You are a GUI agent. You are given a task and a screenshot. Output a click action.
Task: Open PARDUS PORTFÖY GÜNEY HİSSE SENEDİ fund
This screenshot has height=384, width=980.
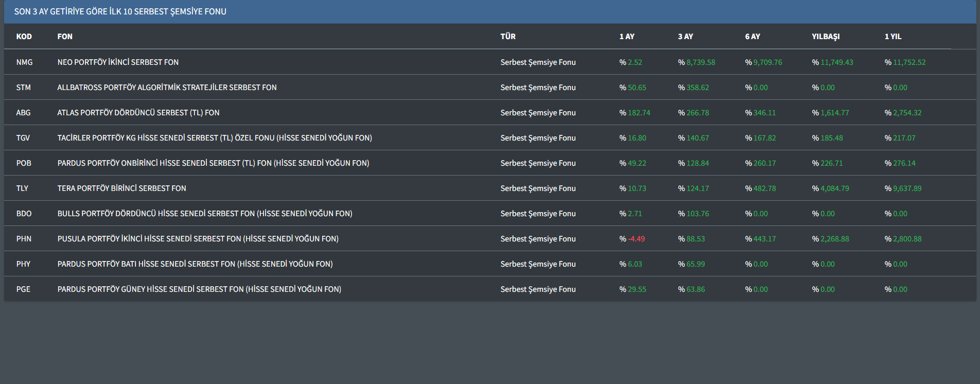point(199,289)
